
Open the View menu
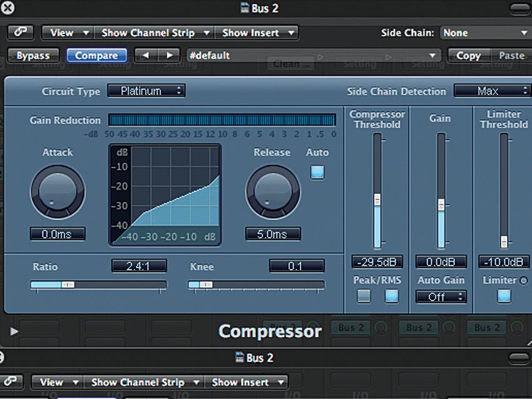[x=66, y=32]
